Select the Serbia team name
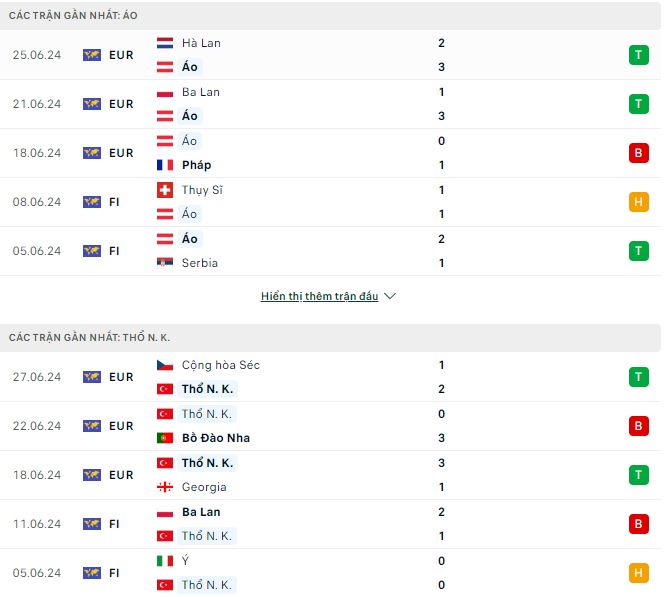Image resolution: width=667 pixels, height=597 pixels. [200, 263]
